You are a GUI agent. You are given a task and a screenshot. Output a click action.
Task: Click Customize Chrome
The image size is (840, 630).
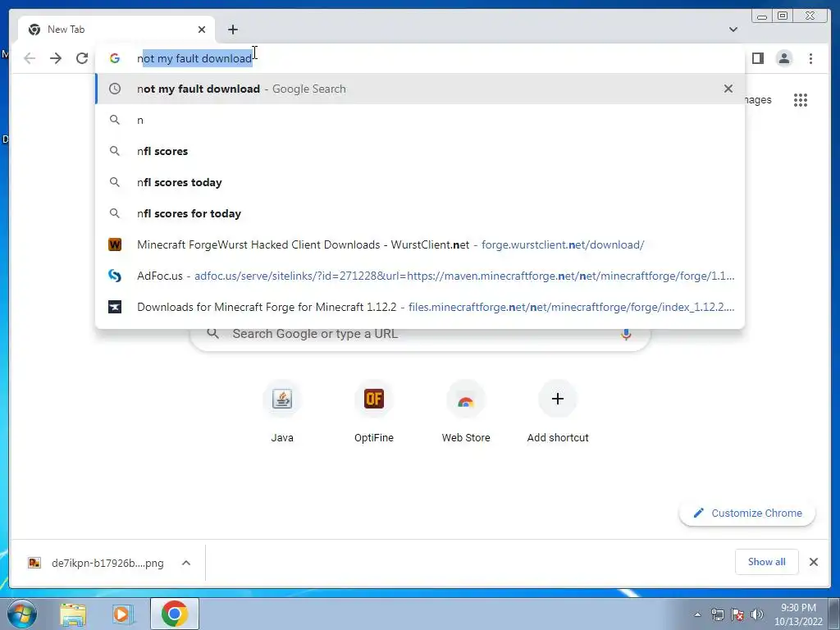(747, 514)
